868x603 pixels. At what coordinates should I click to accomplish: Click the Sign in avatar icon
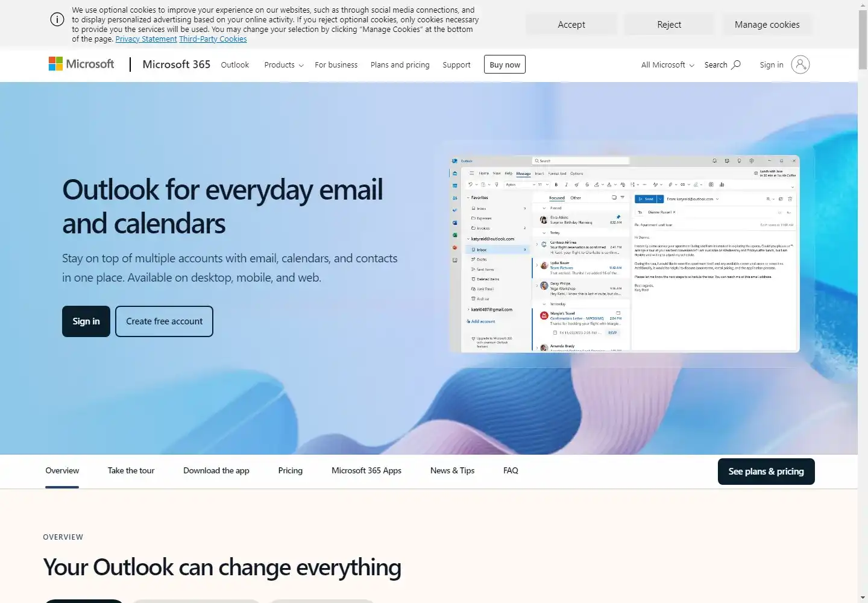(800, 65)
